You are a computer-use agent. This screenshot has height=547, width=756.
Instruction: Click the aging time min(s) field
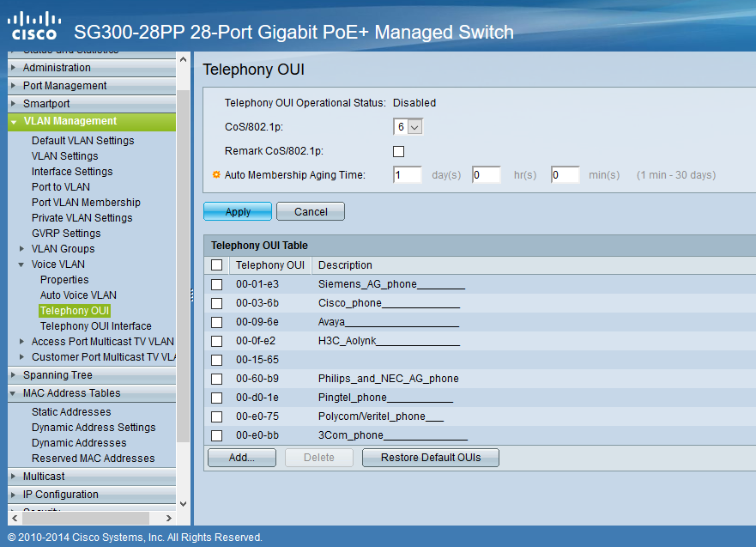(565, 174)
